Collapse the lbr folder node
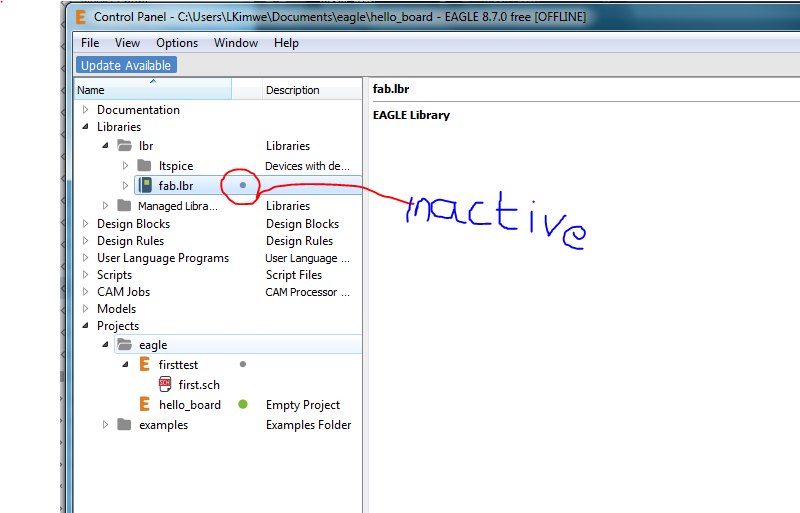This screenshot has height=513, width=800. click(106, 145)
